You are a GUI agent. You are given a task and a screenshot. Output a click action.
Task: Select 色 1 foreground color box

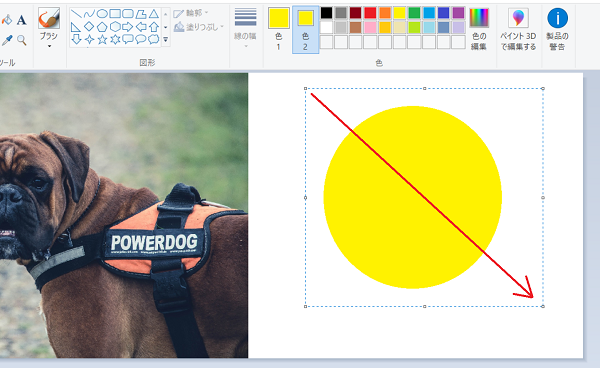coord(279,29)
